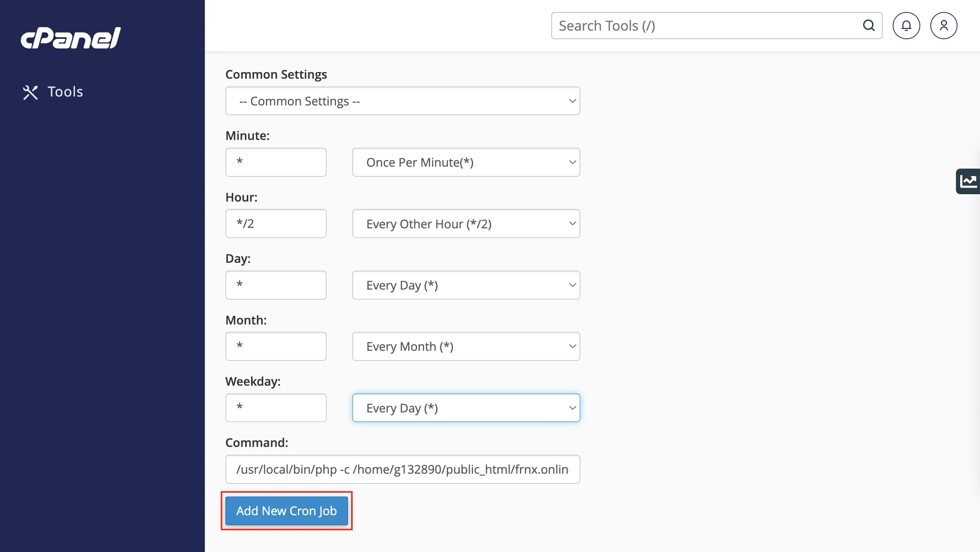This screenshot has height=552, width=980.
Task: Click the Minute: label
Action: tap(248, 136)
